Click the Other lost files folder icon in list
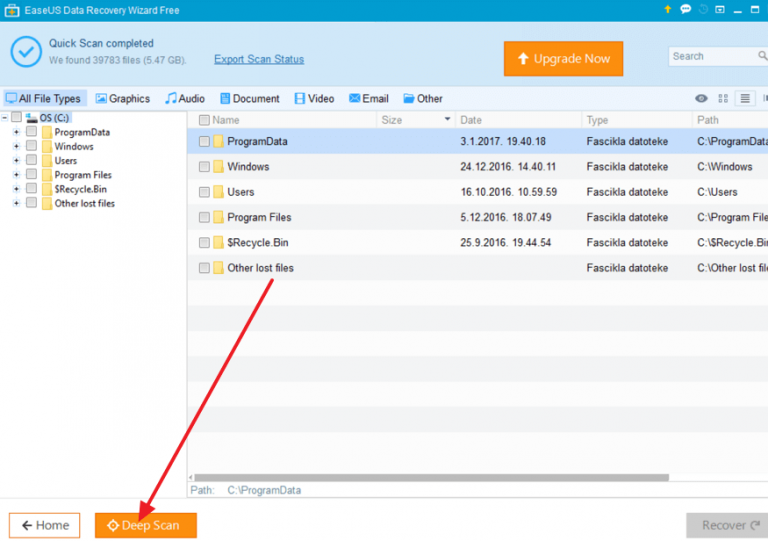Viewport: 768px width, 541px height. [x=218, y=268]
